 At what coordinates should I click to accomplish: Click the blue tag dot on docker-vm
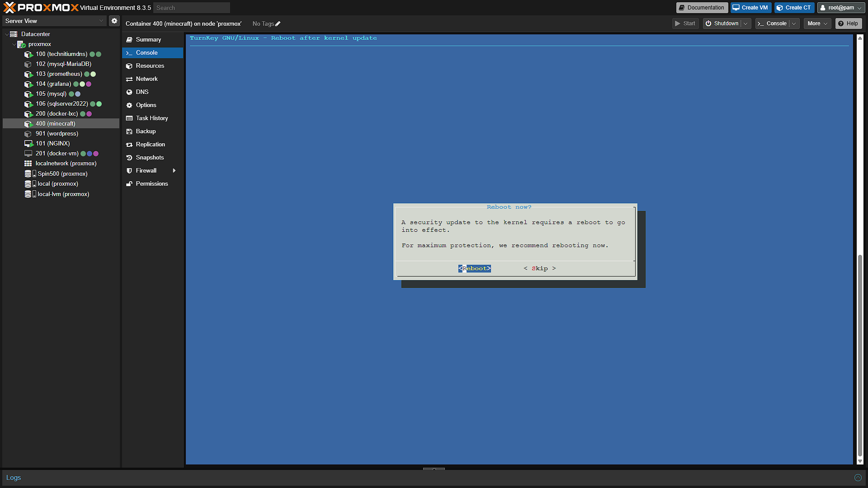[90, 154]
